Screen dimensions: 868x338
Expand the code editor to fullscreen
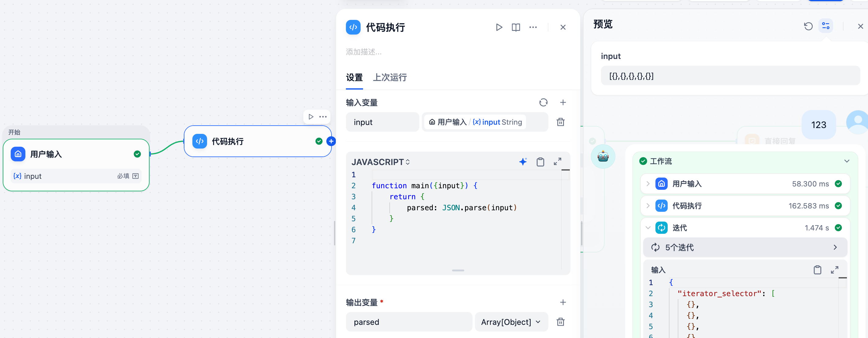[557, 162]
